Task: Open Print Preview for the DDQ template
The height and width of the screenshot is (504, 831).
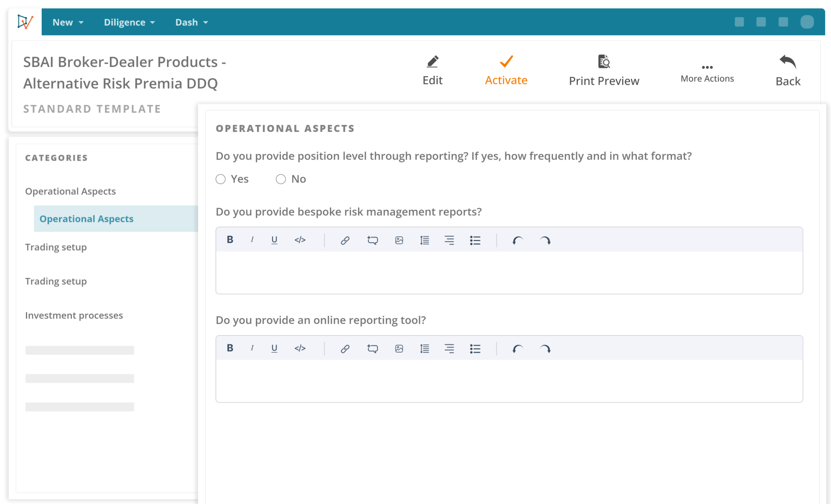Action: pos(604,69)
